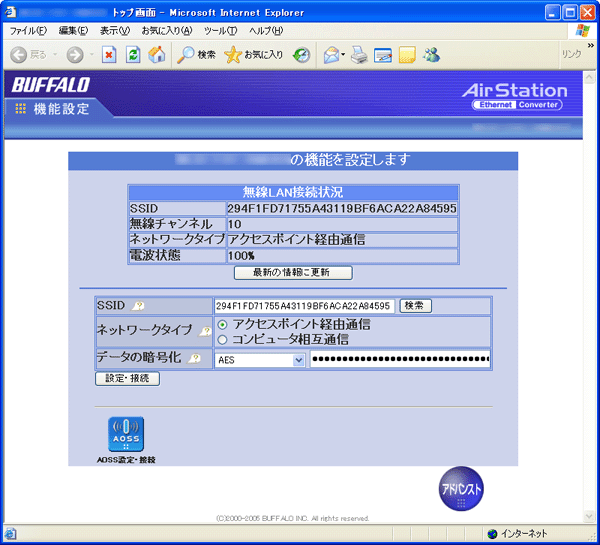Refresh the page with toolbar icon
This screenshot has width=600, height=545.
tap(133, 55)
